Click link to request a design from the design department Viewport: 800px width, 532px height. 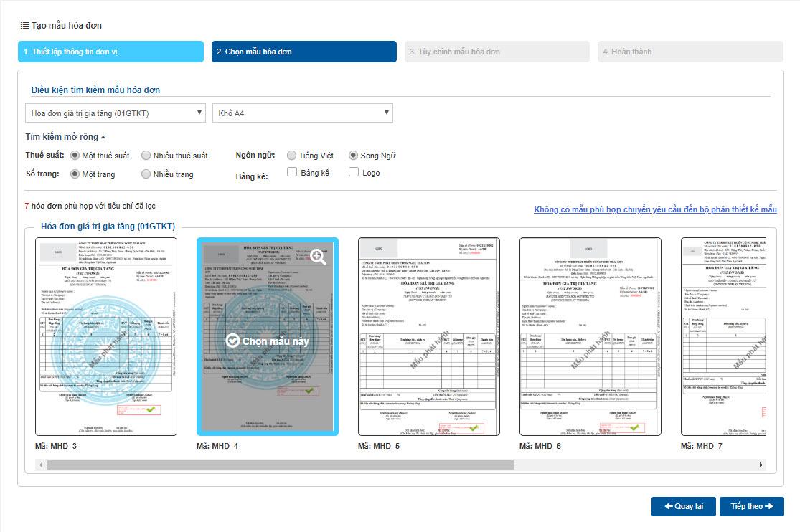coord(655,209)
